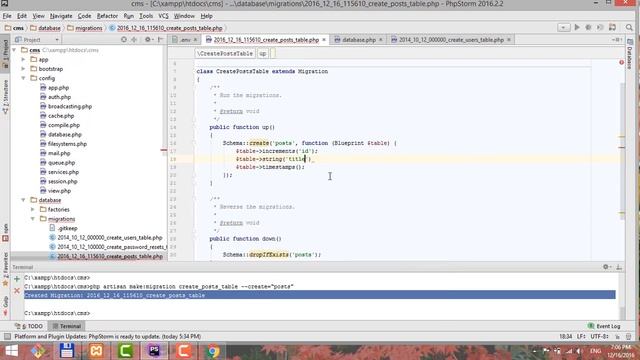Open the Event Log

(604, 326)
